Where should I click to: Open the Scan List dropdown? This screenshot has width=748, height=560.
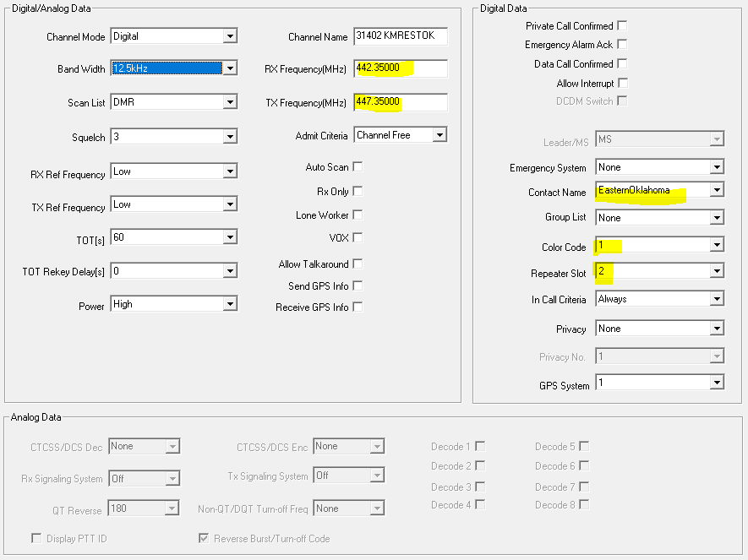click(x=230, y=102)
